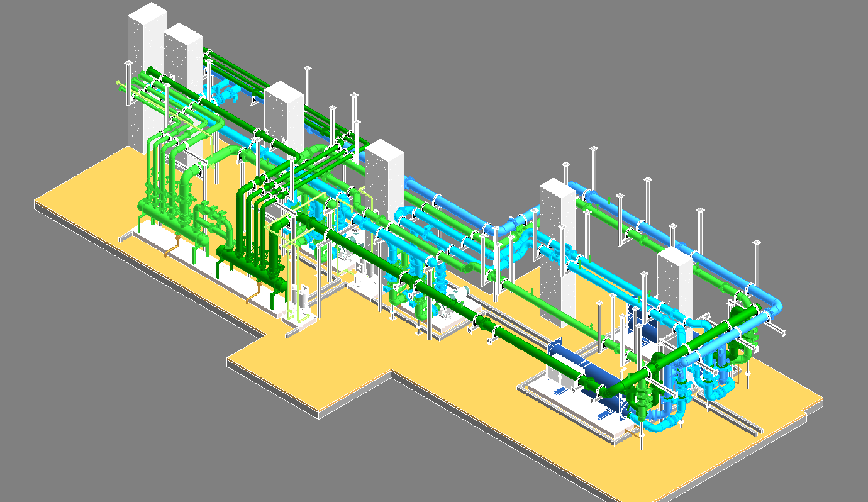Select the white column beside the blue pipe rack
Screen dimensions: 868x502
(x=557, y=252)
